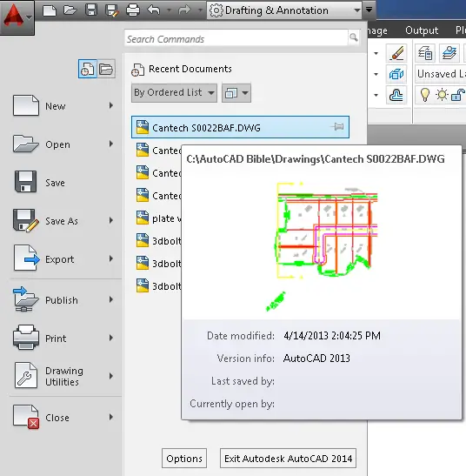The image size is (466, 476).
Task: Open the By Ordered List dropdown
Action: (x=174, y=93)
